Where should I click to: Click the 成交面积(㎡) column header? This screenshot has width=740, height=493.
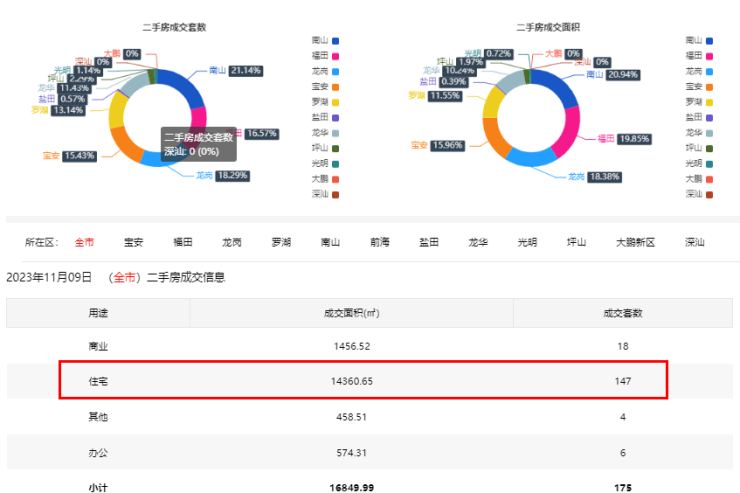click(351, 312)
